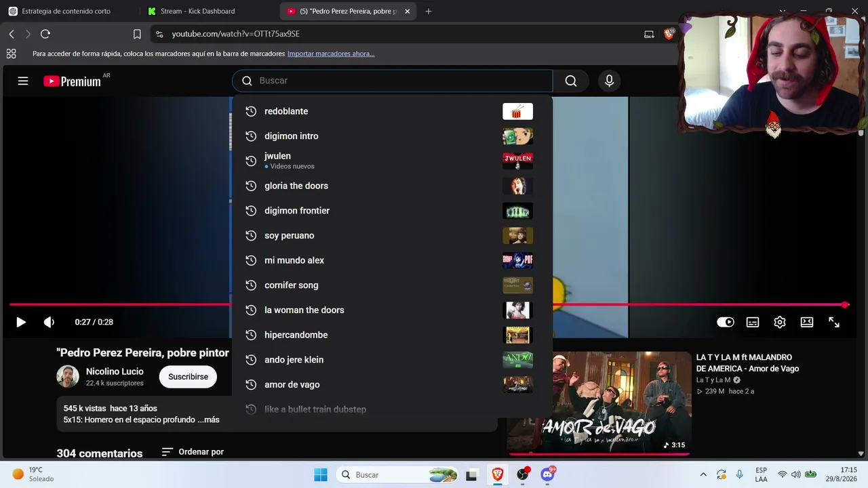The image size is (868, 488).
Task: Select the 'gloria the doors' suggestion
Action: pyautogui.click(x=392, y=186)
